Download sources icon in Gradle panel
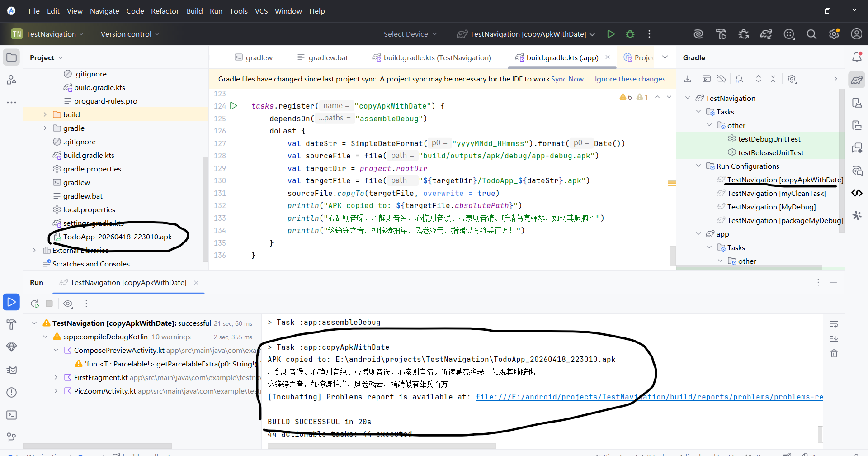 click(x=687, y=79)
